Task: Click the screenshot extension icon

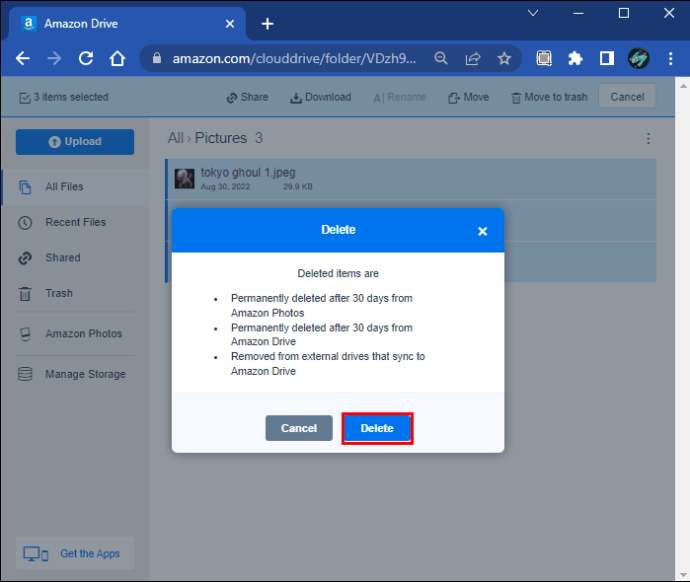Action: pos(544,58)
